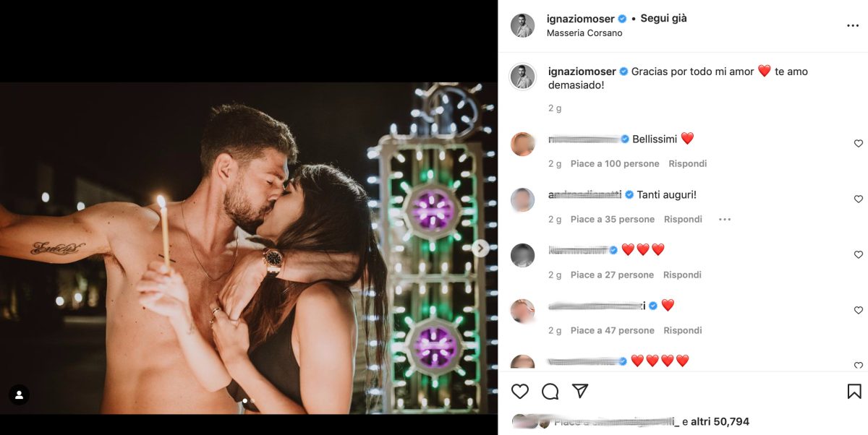Screen dimensions: 868x435
Task: Open options for the "Tanti auguri!" comment
Action: tap(724, 220)
